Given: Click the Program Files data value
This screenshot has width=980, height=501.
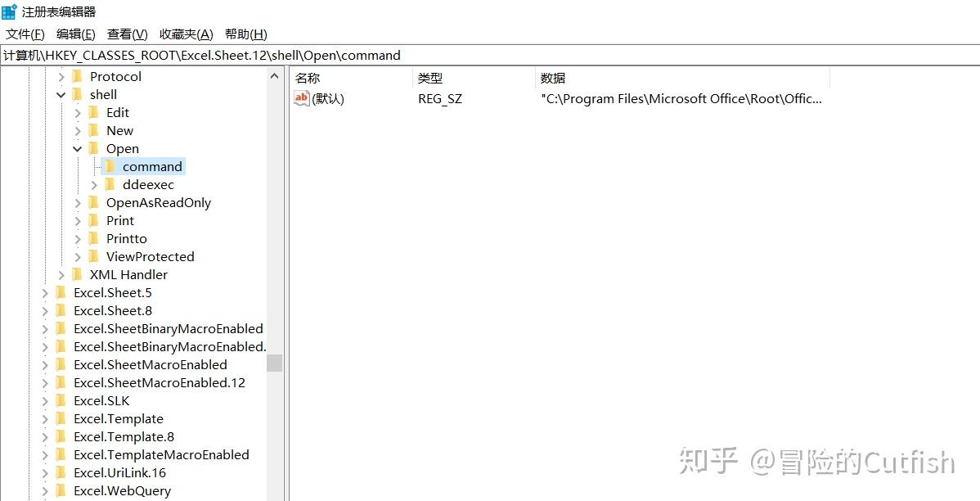Looking at the screenshot, I should click(682, 99).
